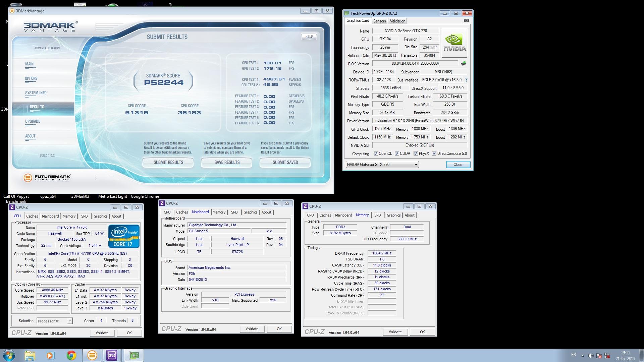Viewport: 644px width, 362px height.
Task: Open Caches tab in the CPU-Z CPU window
Action: (x=32, y=216)
